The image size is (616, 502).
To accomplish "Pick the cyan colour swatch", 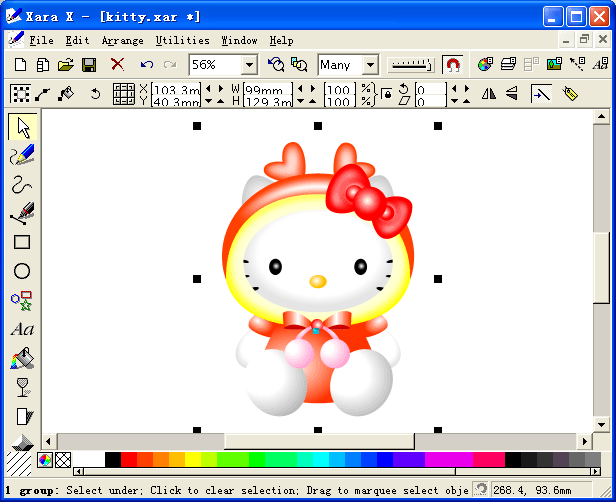I will (x=321, y=460).
